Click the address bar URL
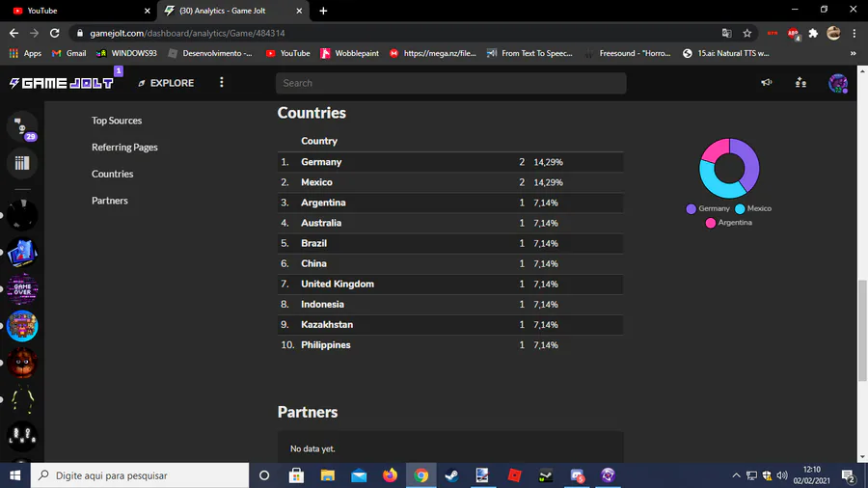Screen dimensions: 868x488 [x=187, y=33]
